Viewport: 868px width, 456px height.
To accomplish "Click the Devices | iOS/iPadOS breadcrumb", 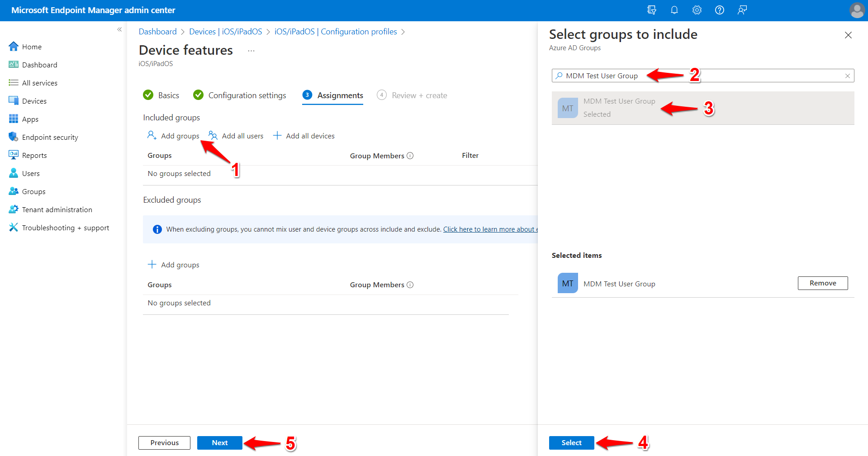I will (x=226, y=32).
